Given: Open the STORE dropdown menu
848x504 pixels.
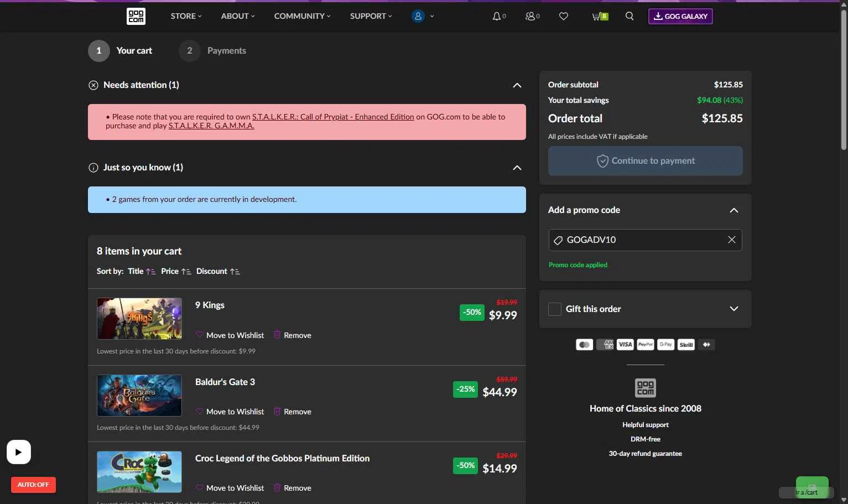Looking at the screenshot, I should pyautogui.click(x=186, y=16).
